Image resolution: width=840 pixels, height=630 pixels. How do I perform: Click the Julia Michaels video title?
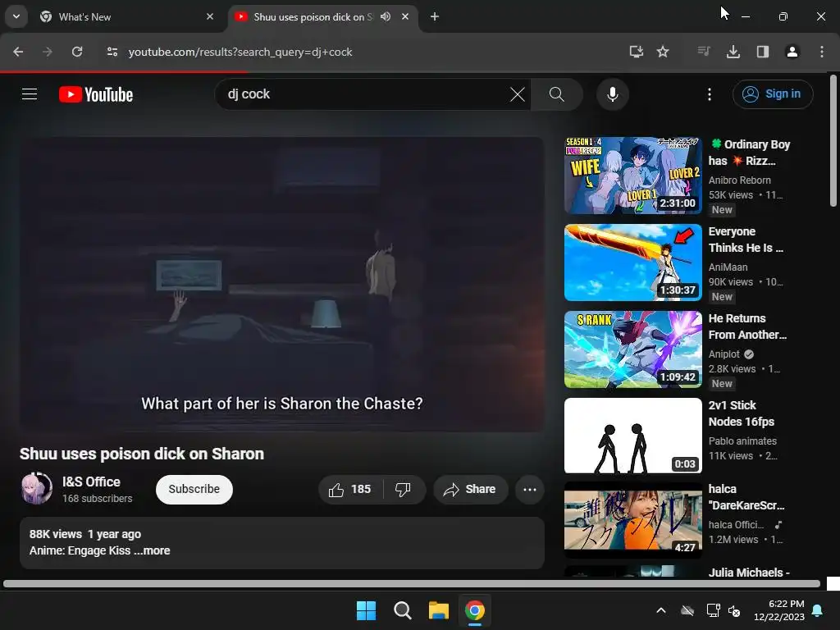click(749, 572)
